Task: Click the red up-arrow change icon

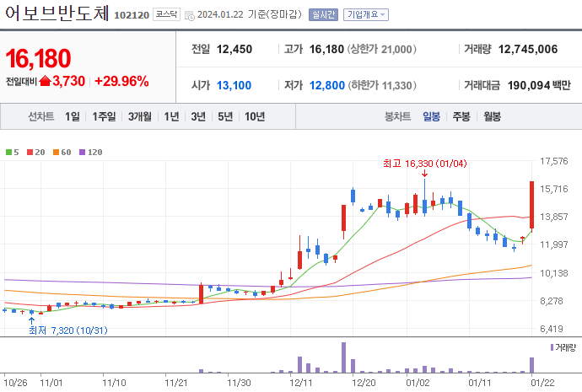Action: coord(45,80)
